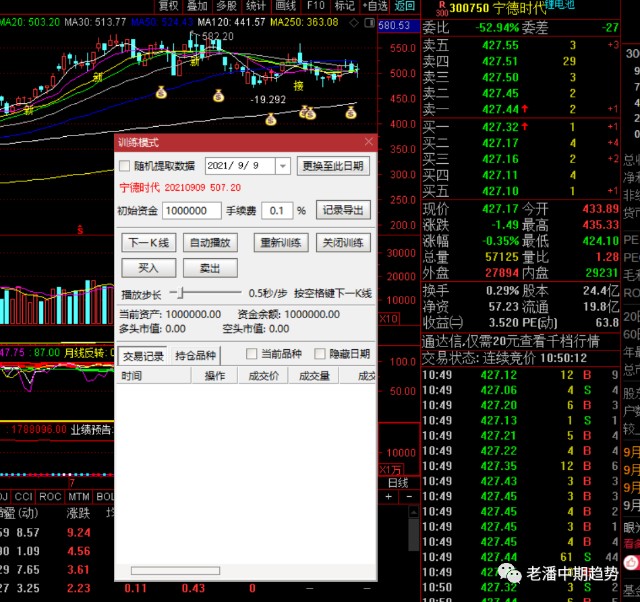
Task: Advance with 下一K线 button
Action: coord(149,243)
